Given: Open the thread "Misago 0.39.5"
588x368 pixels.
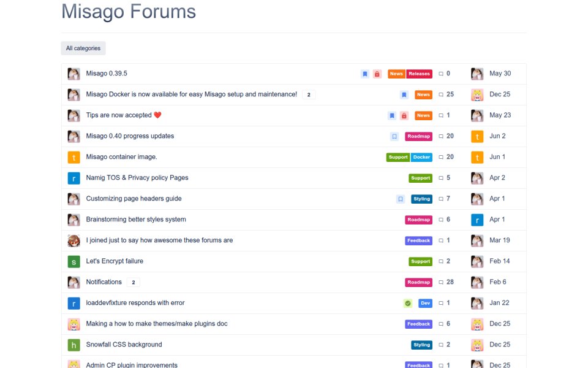Looking at the screenshot, I should point(107,73).
